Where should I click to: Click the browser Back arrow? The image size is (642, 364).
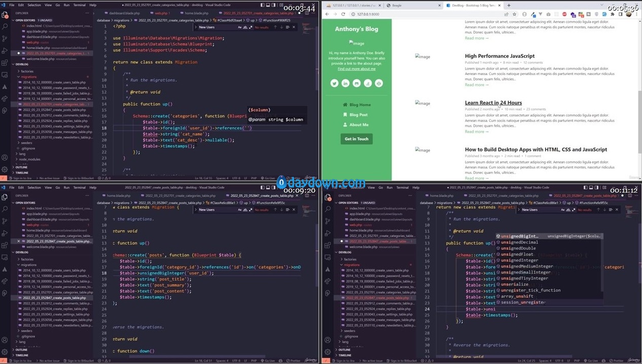pyautogui.click(x=328, y=14)
